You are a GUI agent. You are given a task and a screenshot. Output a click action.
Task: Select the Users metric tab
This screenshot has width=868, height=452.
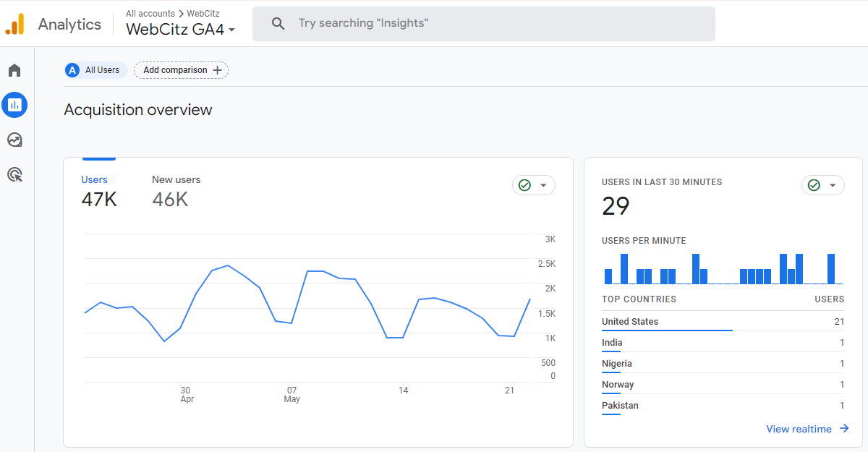click(x=99, y=192)
